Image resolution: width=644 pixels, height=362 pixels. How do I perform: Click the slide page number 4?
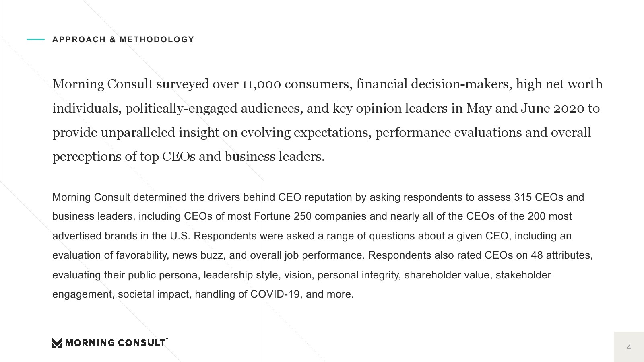pos(629,347)
